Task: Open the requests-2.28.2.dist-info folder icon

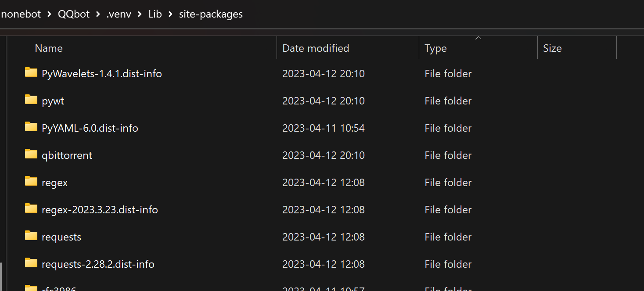Action: coord(30,264)
